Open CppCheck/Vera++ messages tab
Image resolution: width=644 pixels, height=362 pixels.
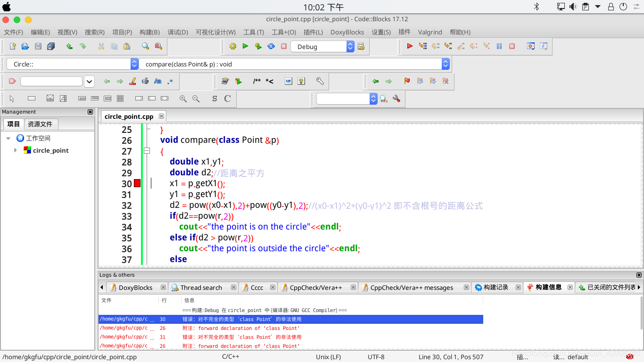(x=412, y=288)
